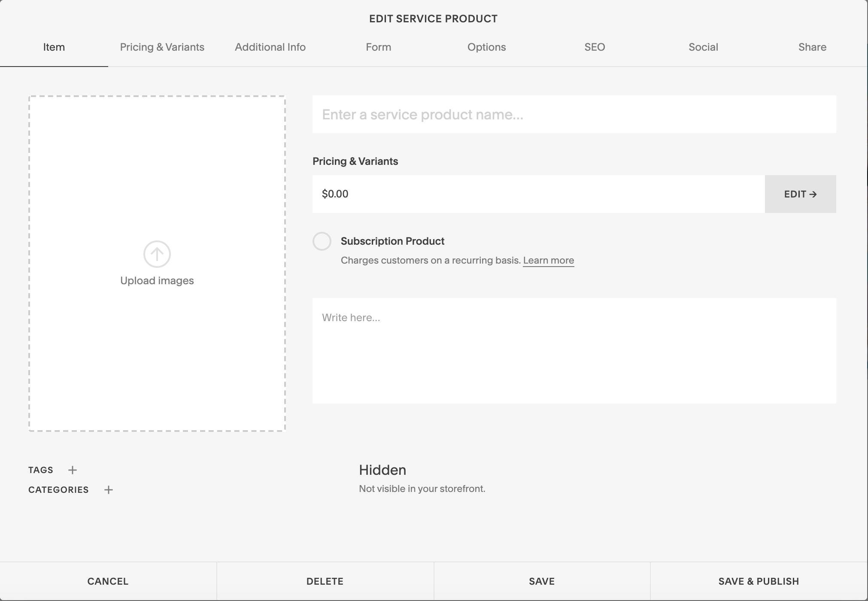Open the Learn more link
868x601 pixels.
(549, 261)
